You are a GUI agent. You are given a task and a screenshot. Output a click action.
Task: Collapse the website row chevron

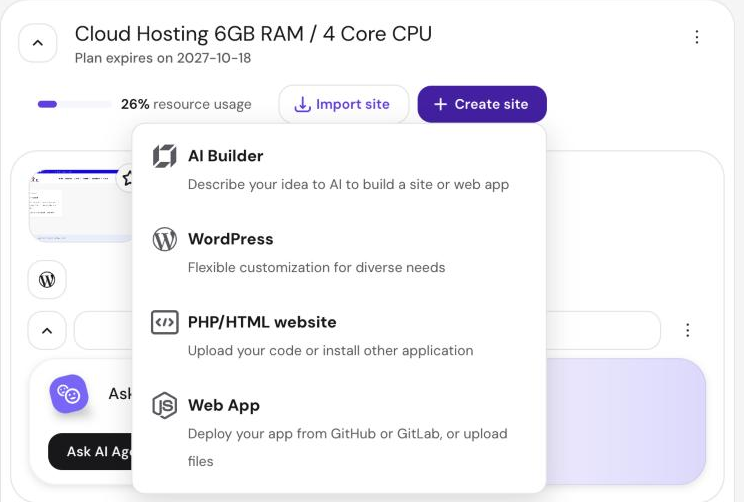47,331
